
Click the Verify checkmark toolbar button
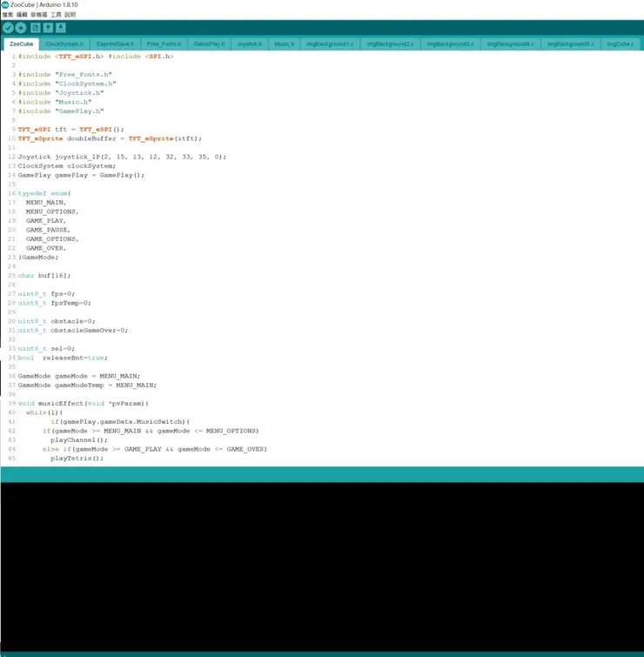(x=8, y=28)
